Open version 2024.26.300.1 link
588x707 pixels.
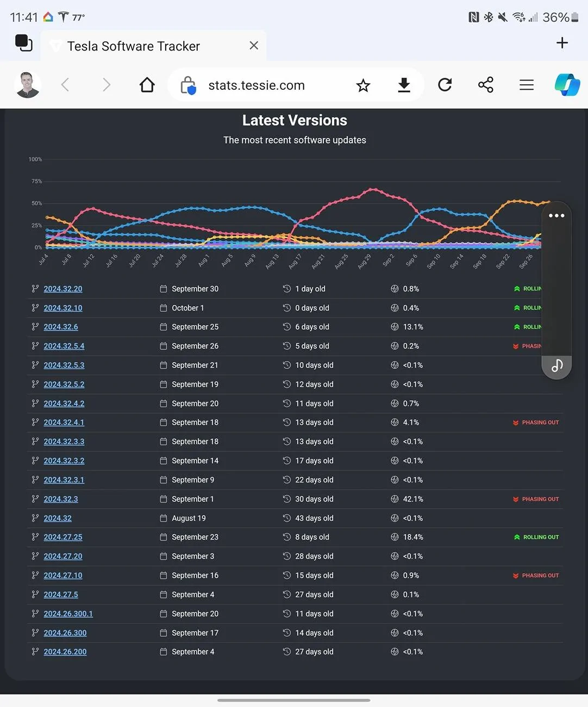pyautogui.click(x=68, y=613)
